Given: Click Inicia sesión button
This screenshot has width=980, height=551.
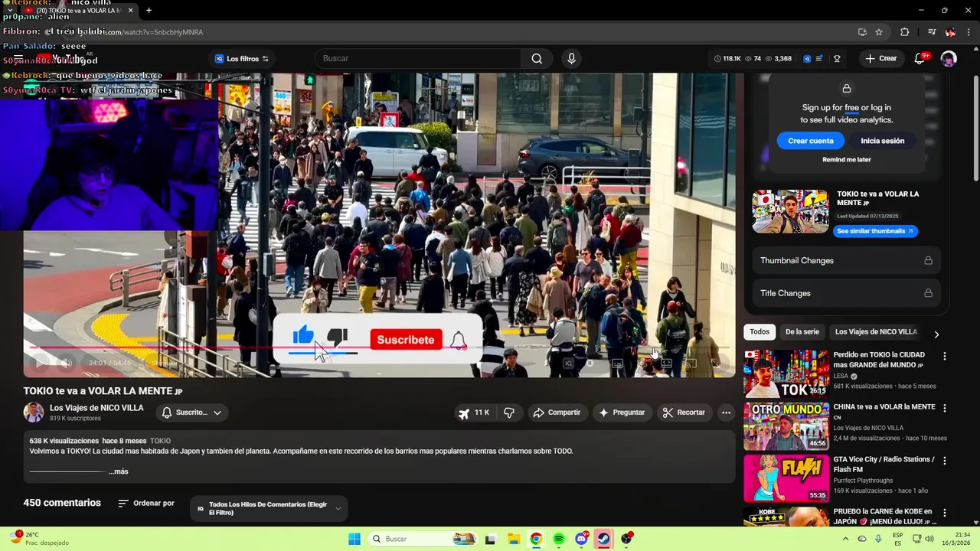Looking at the screenshot, I should tap(882, 141).
